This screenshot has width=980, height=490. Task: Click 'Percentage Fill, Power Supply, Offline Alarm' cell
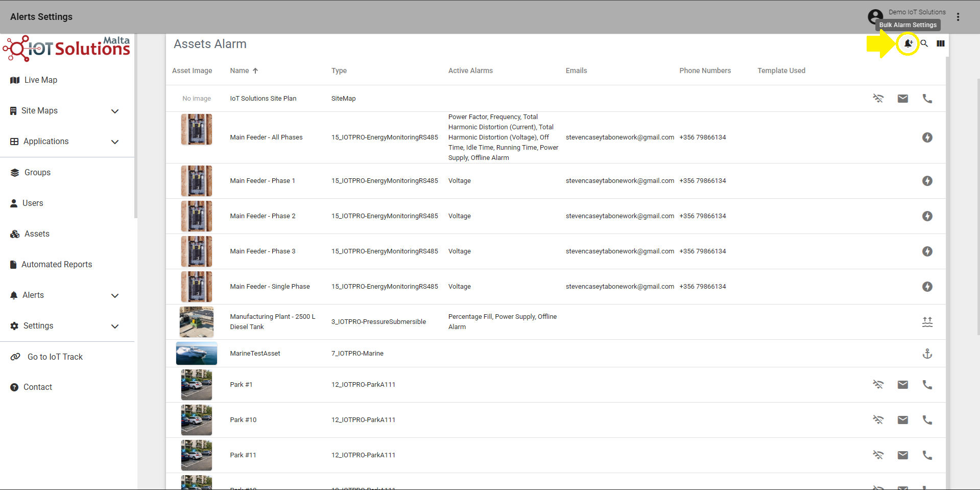click(503, 322)
